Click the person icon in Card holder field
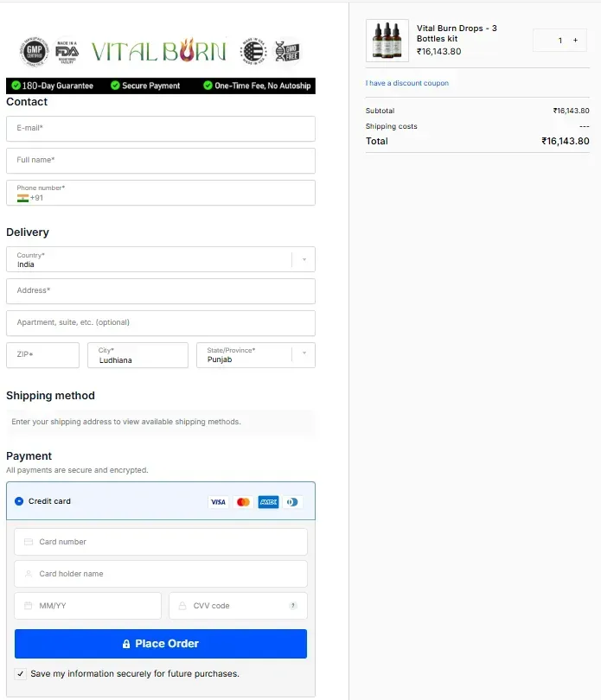Viewport: 601px width, 700px height. point(29,574)
